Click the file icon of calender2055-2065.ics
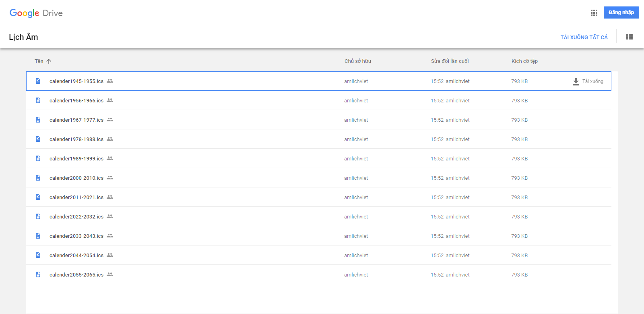644x314 pixels. tap(38, 274)
